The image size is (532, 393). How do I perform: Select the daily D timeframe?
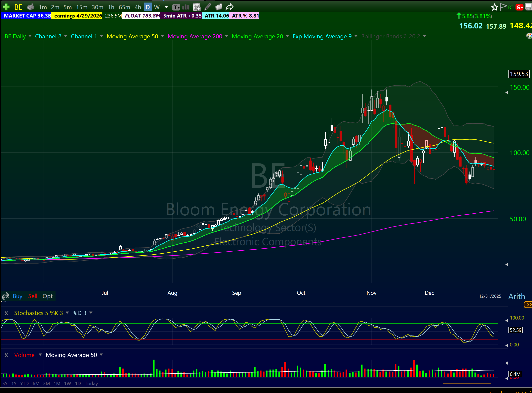click(x=148, y=7)
